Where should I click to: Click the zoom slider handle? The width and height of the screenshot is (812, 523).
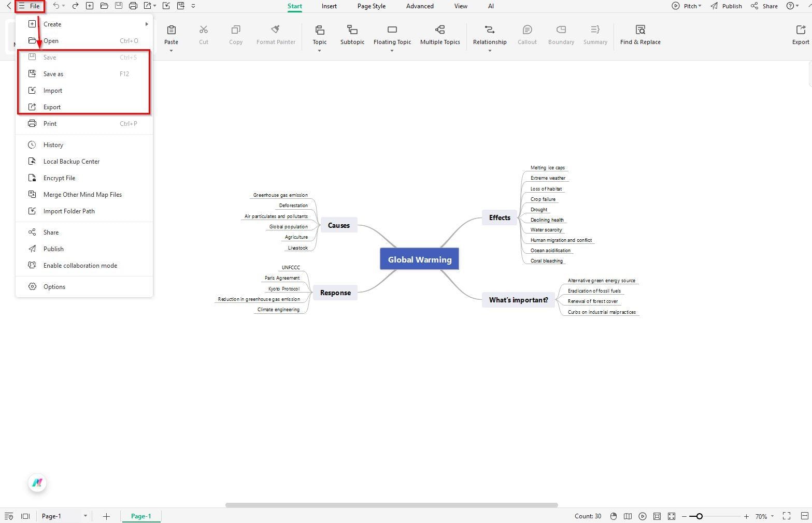coord(699,516)
